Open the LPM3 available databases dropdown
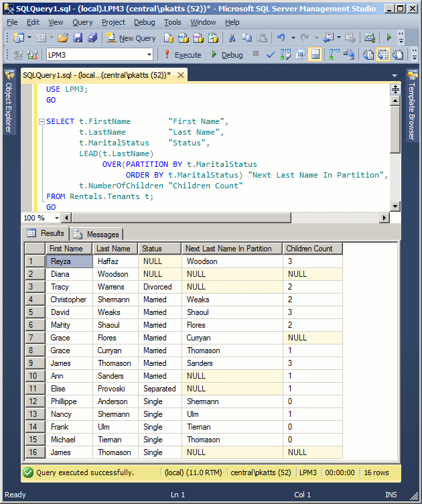The image size is (422, 504). [x=149, y=55]
